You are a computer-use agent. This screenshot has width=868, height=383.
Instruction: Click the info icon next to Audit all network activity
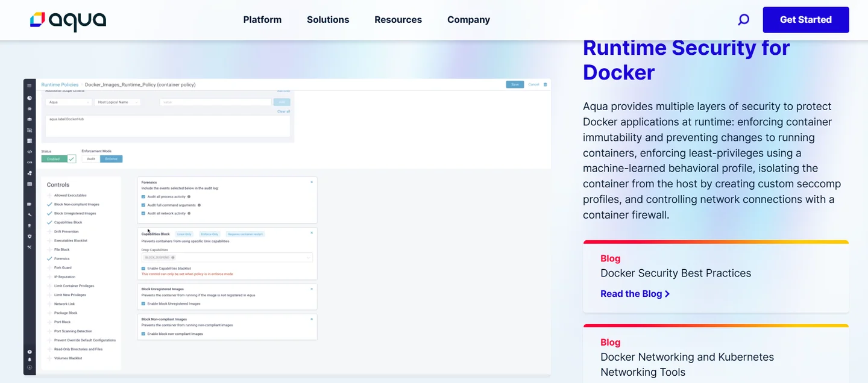(x=189, y=213)
